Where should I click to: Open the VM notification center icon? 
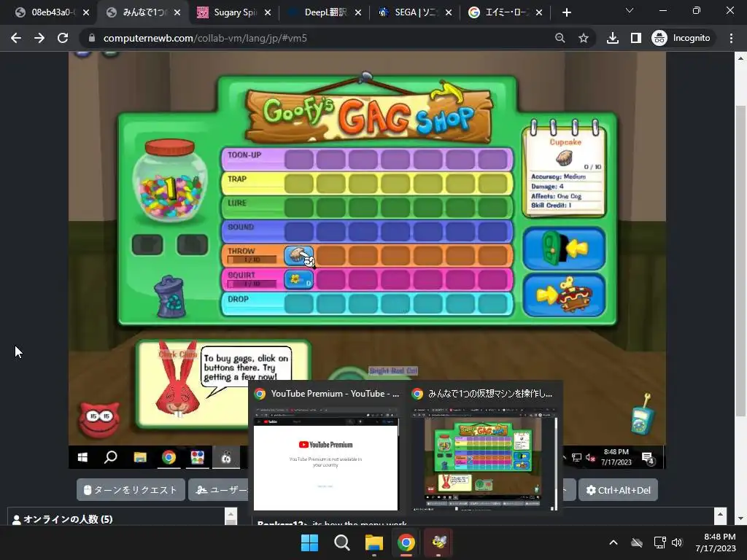(648, 458)
